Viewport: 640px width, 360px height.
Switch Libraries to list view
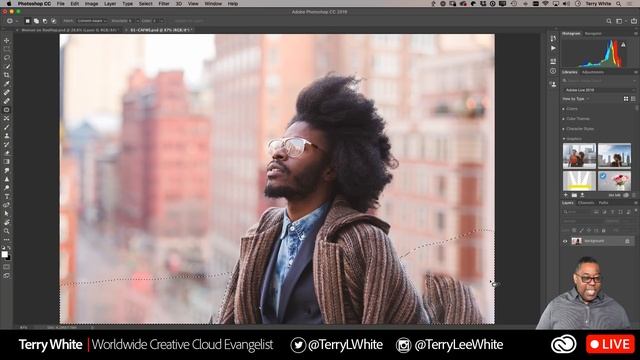pyautogui.click(x=633, y=99)
